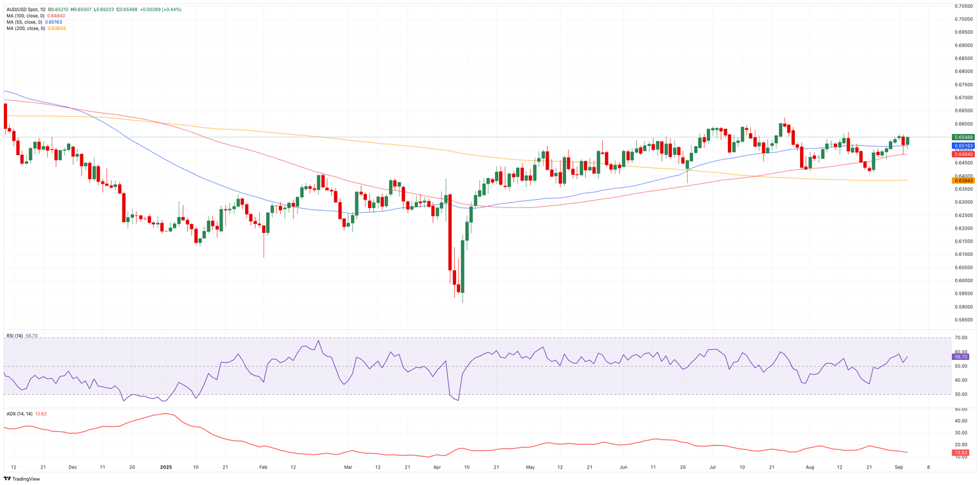The image size is (980, 485).
Task: Click the orange 0.63843 MA price tag
Action: pyautogui.click(x=963, y=181)
